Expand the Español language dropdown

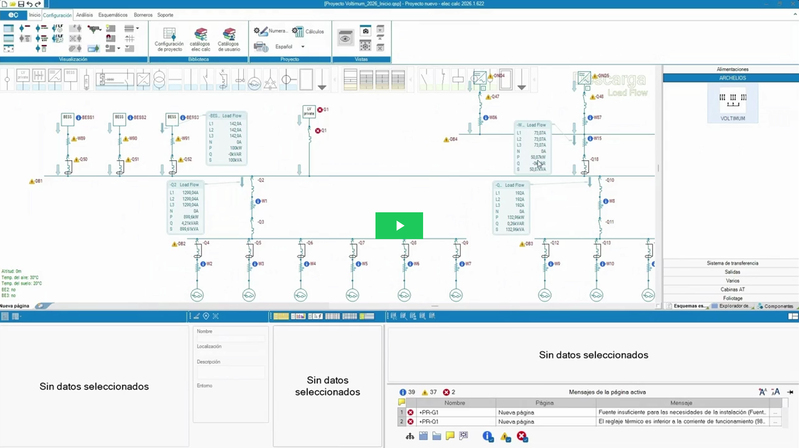coord(303,47)
